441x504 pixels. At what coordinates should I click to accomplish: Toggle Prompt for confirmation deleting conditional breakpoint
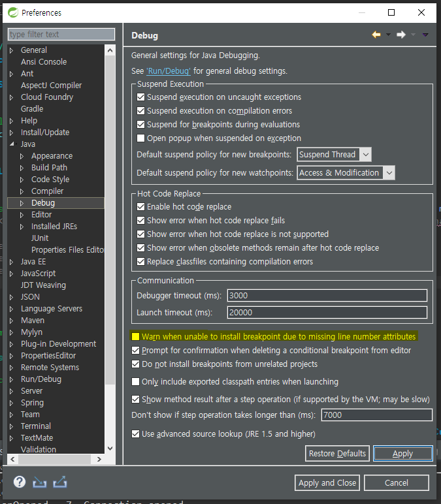pos(135,351)
